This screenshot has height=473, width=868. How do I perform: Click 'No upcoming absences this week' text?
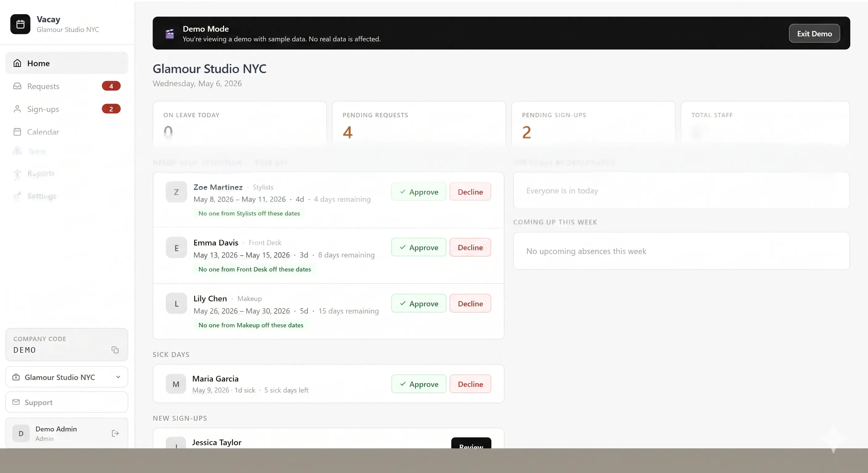tap(586, 252)
